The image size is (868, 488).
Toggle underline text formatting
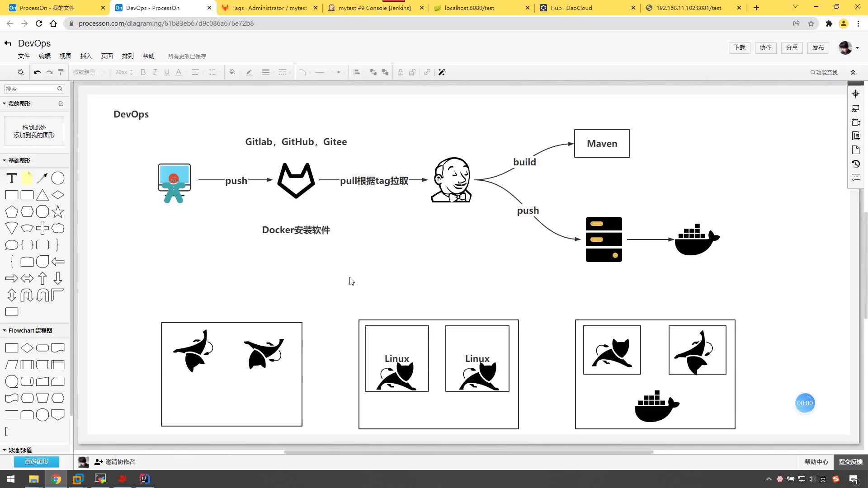click(167, 72)
